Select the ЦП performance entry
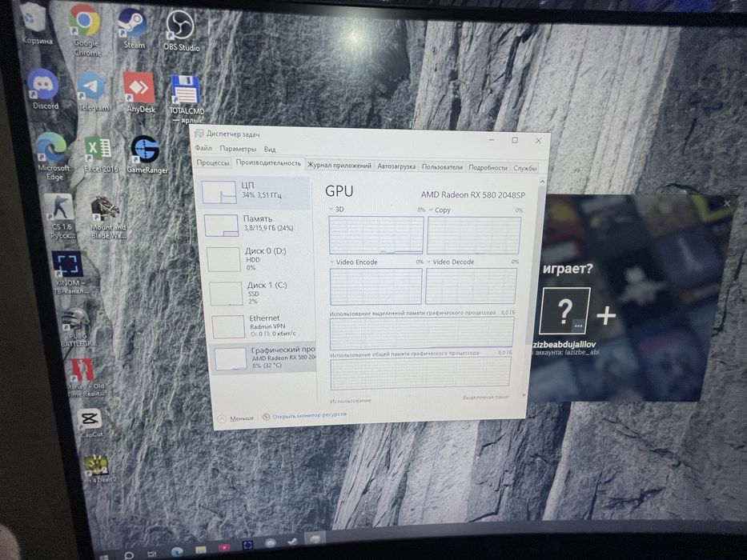 pos(255,192)
